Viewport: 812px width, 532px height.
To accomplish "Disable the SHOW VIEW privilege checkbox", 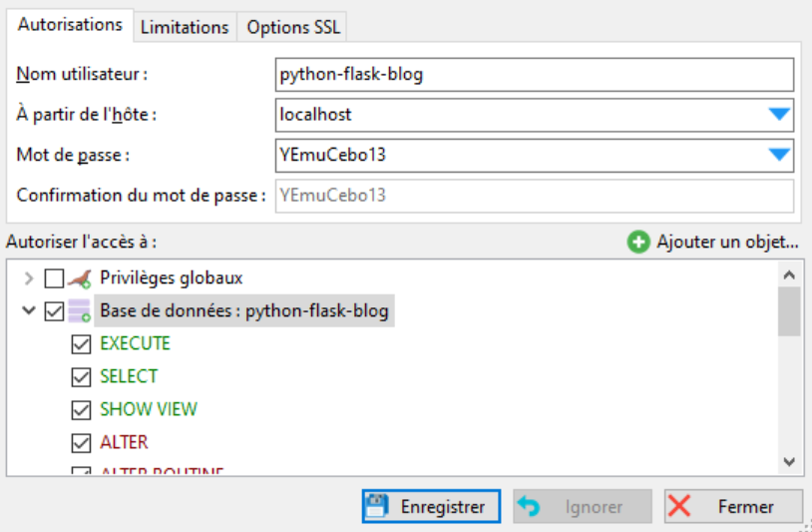I will point(82,409).
